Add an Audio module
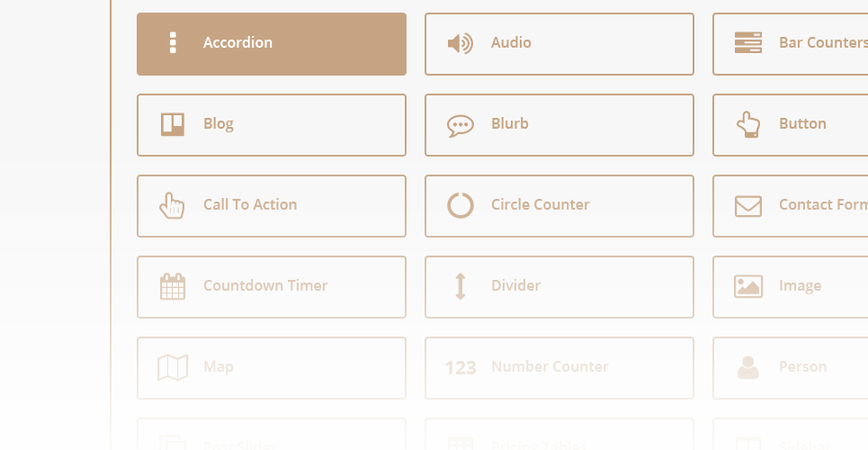 pos(559,44)
